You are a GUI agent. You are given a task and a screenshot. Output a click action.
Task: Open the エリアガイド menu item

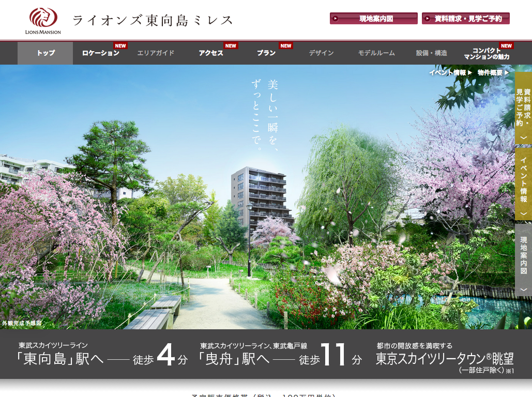156,53
